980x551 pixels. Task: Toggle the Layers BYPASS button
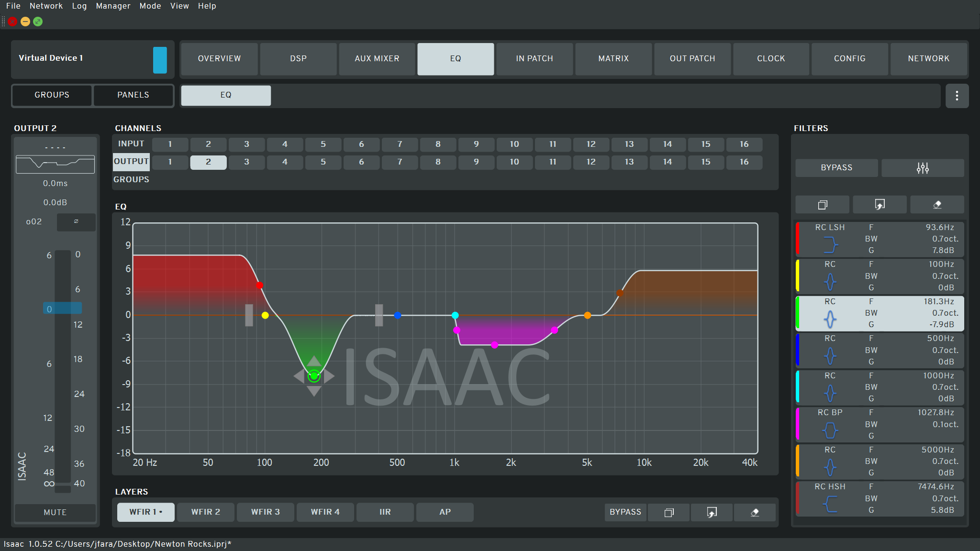(625, 512)
